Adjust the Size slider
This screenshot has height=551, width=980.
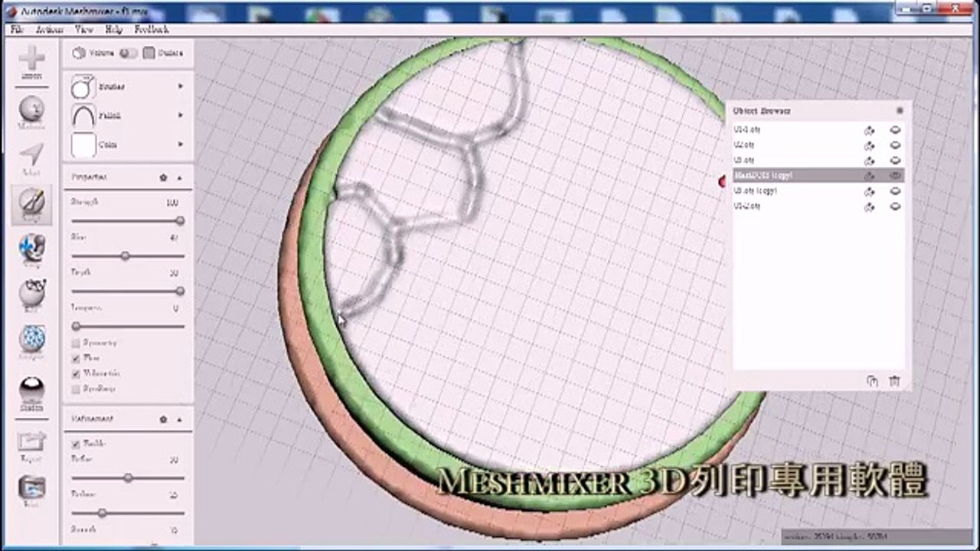click(x=128, y=256)
